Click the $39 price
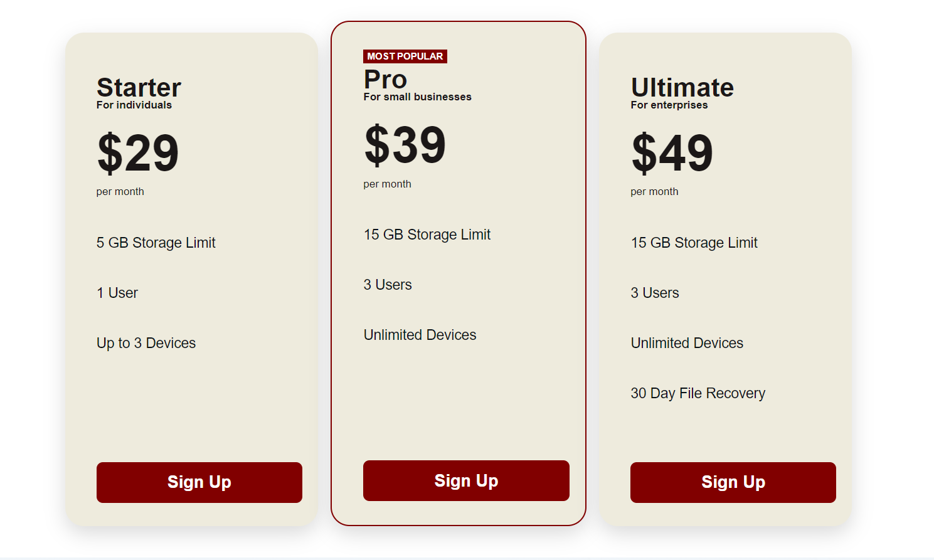Viewport: 934px width, 560px height. pos(405,145)
